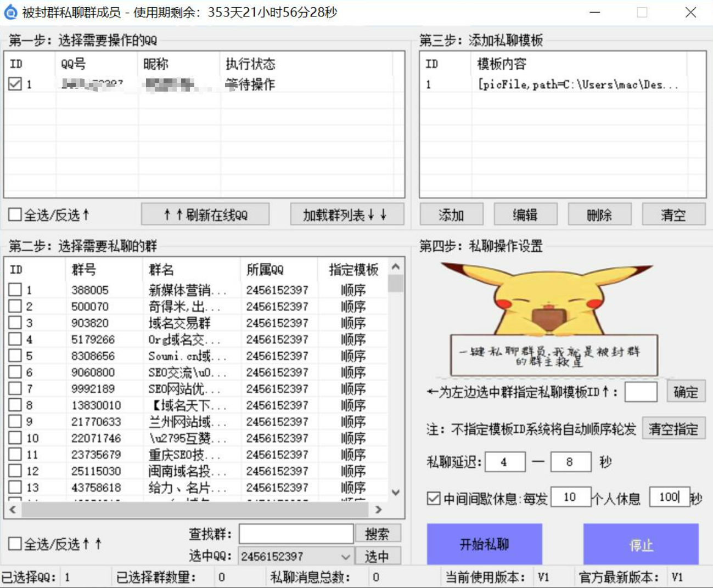Image resolution: width=713 pixels, height=588 pixels.
Task: Click 清空指定 button
Action: pyautogui.click(x=673, y=429)
